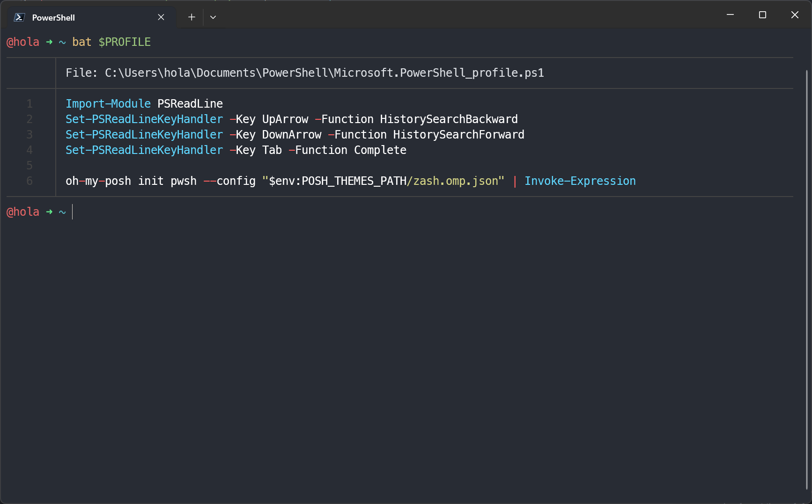Close the PowerShell tab
This screenshot has width=812, height=504.
(x=161, y=17)
